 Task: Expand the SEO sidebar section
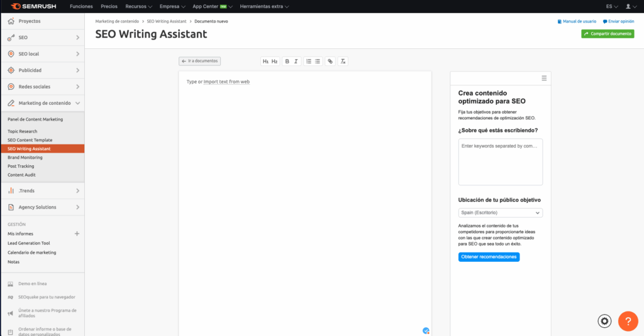(x=77, y=37)
